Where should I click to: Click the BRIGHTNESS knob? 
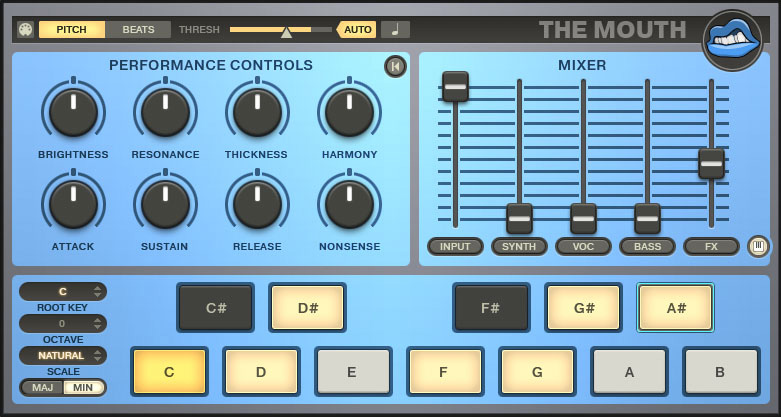pos(73,113)
